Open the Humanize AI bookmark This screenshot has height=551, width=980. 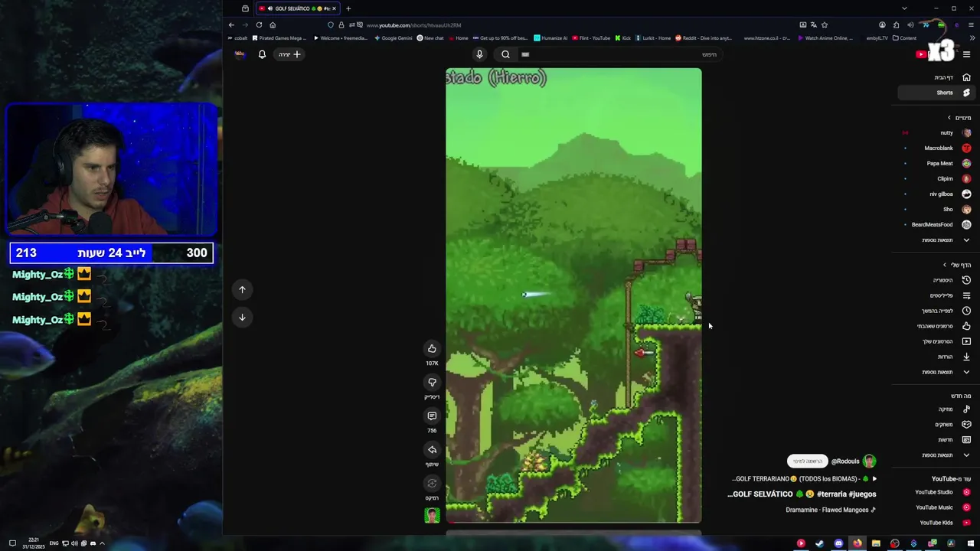tap(551, 38)
